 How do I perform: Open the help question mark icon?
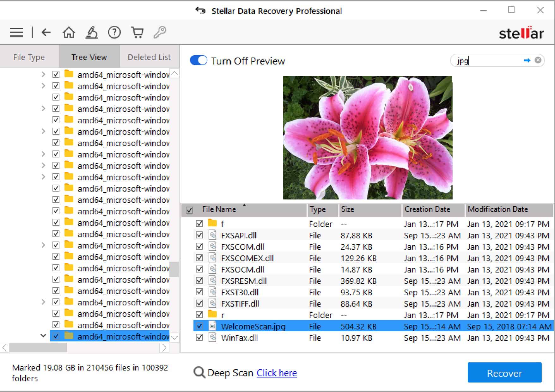(114, 32)
